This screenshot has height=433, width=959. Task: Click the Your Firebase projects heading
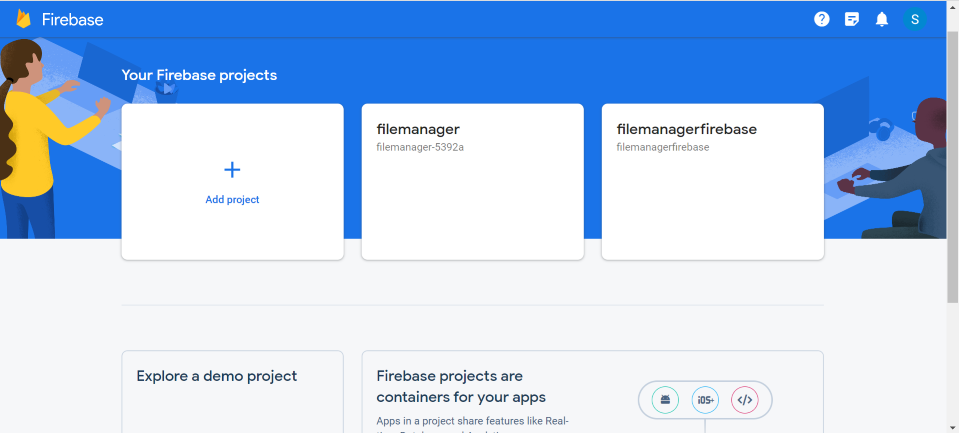[x=199, y=75]
